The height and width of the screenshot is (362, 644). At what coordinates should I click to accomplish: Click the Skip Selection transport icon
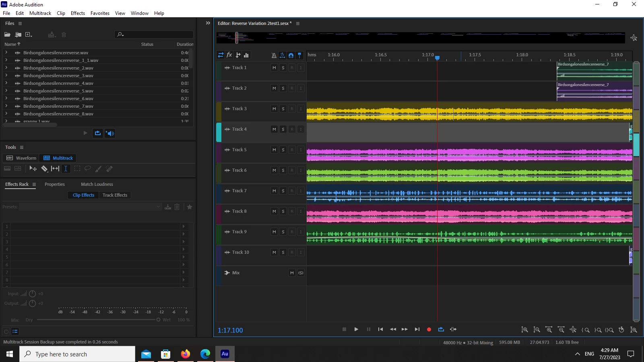(453, 329)
